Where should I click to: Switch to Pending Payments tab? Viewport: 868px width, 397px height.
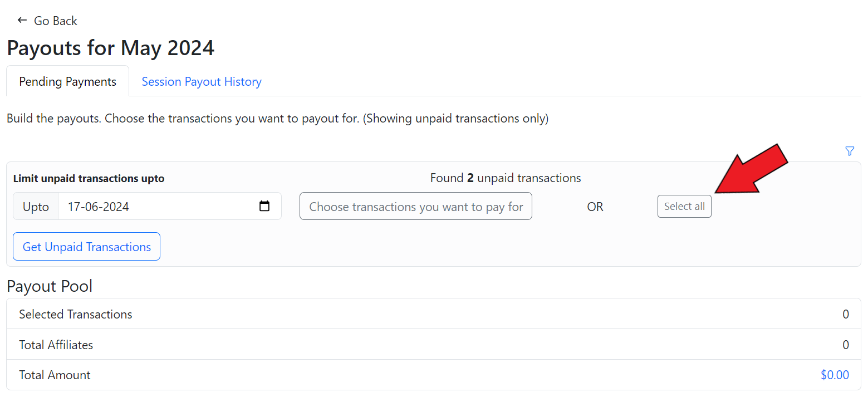[67, 82]
